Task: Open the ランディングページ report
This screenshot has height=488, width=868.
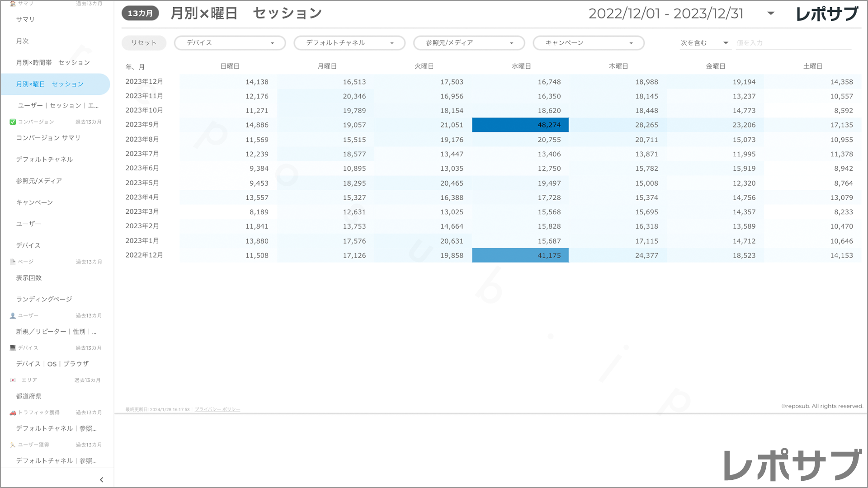Action: pos(44,300)
